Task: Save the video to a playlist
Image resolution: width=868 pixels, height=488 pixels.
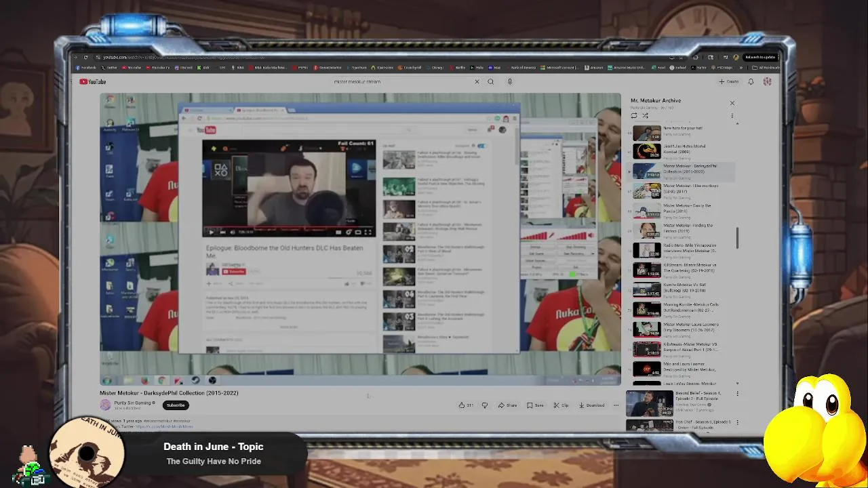Action: pos(536,405)
